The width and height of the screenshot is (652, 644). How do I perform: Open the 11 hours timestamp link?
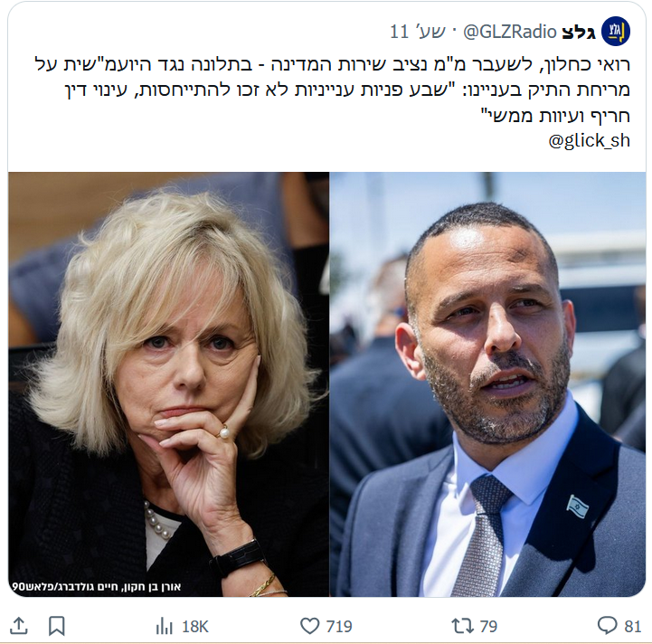418,32
